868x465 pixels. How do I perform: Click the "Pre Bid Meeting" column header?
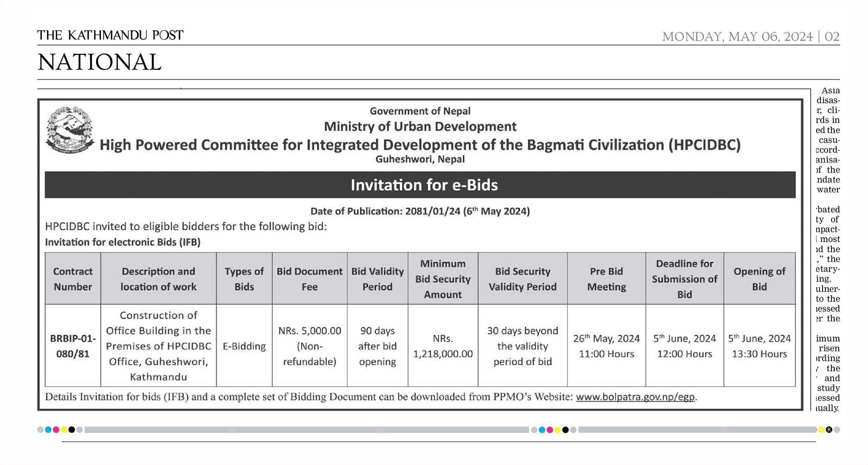[606, 279]
